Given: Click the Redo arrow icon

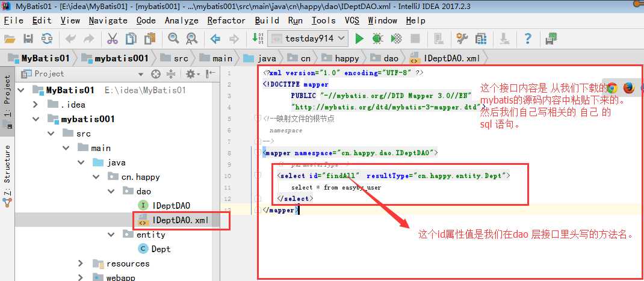Looking at the screenshot, I should (88, 39).
